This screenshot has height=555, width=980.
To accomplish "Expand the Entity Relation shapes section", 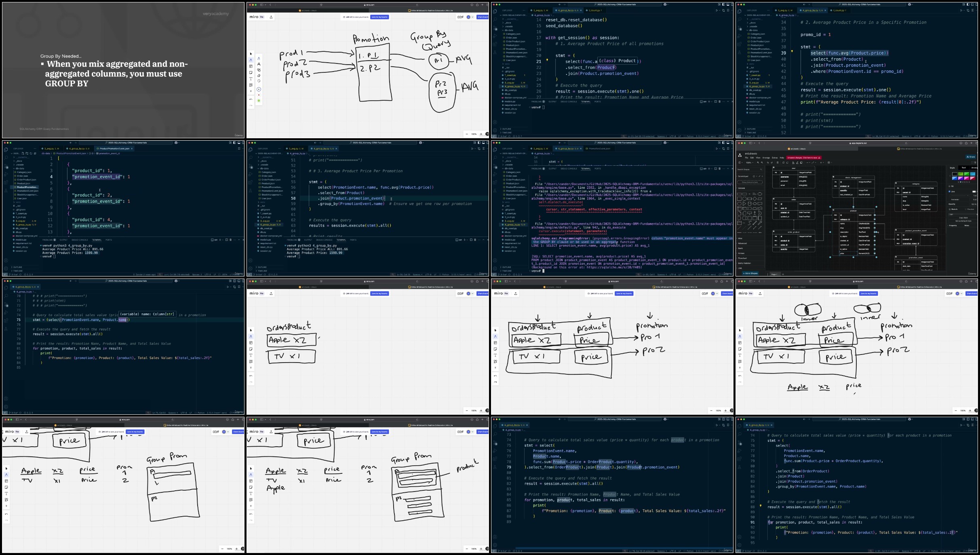I will pos(744,263).
